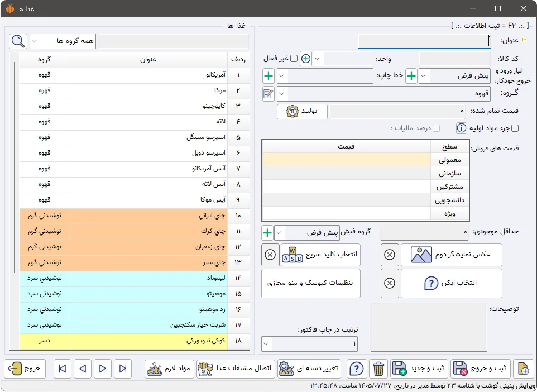Open the warehouse پیش فرض dropdown
This screenshot has height=392, width=537.
pyautogui.click(x=423, y=76)
